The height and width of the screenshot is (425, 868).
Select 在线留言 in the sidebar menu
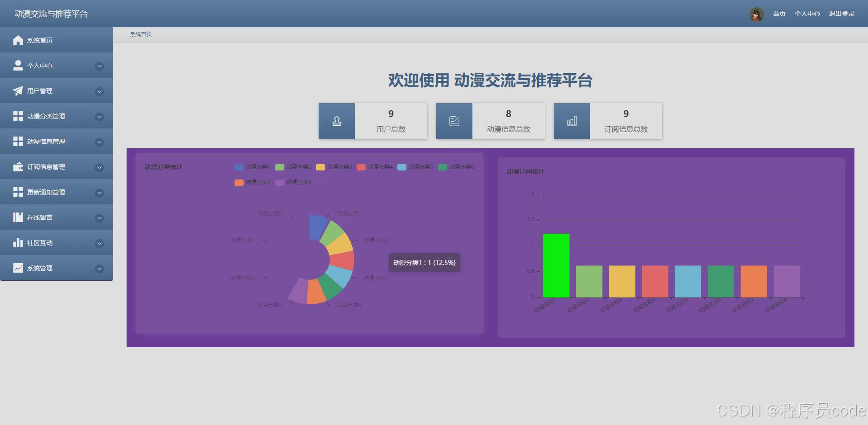(40, 217)
